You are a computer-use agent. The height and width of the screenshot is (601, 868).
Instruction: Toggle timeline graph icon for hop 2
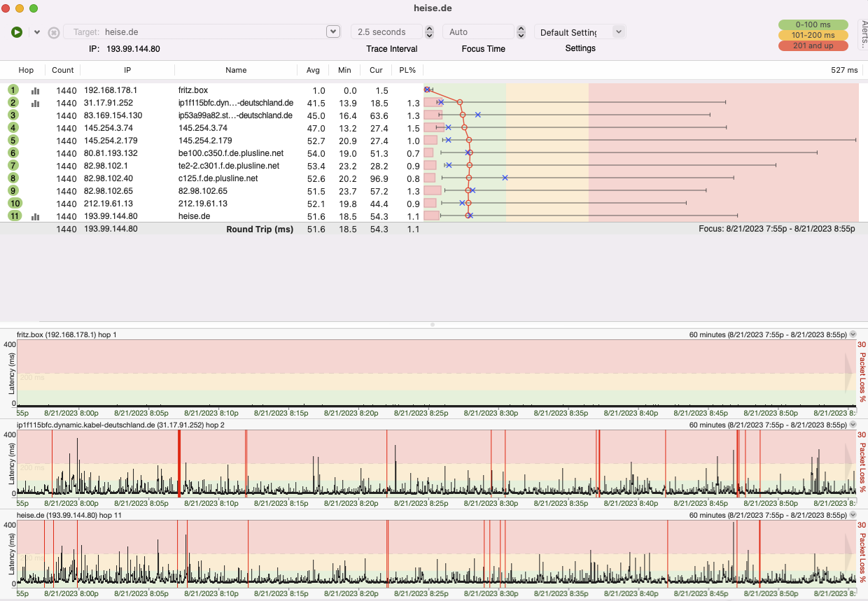(36, 103)
